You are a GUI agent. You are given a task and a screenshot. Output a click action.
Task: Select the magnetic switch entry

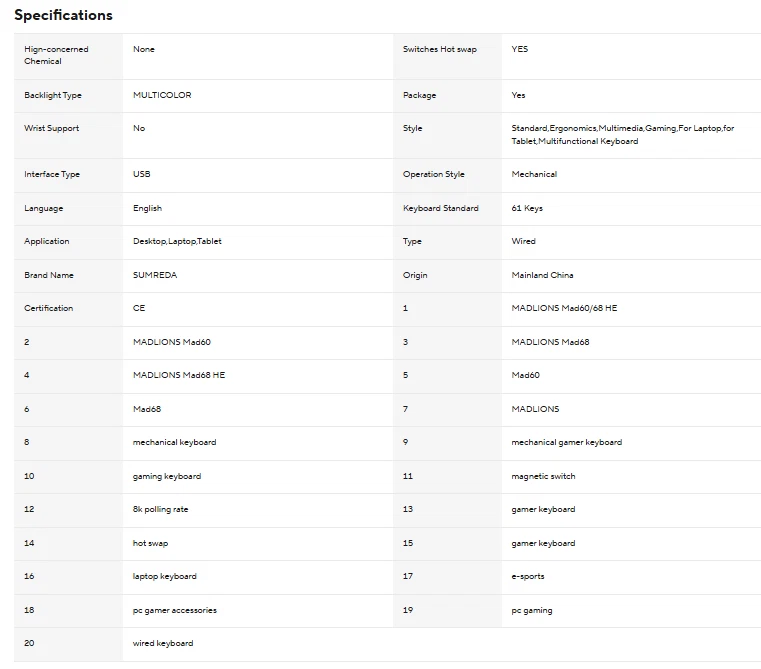[543, 476]
